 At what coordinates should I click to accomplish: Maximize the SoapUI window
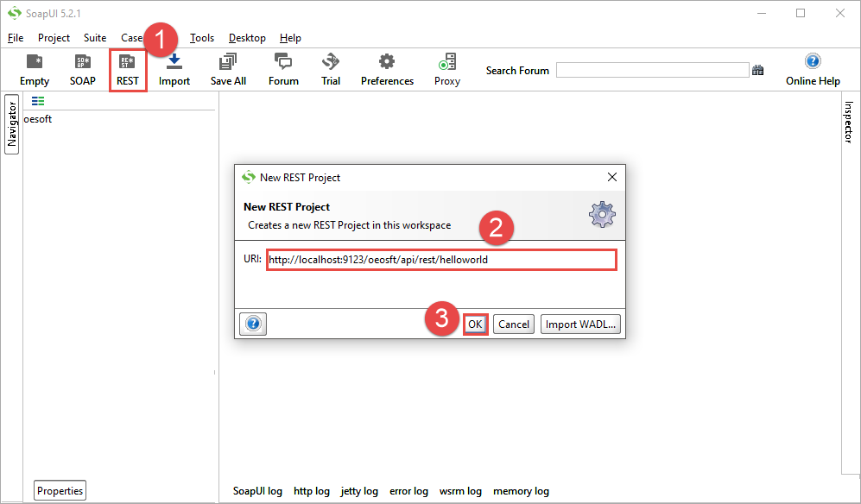801,13
